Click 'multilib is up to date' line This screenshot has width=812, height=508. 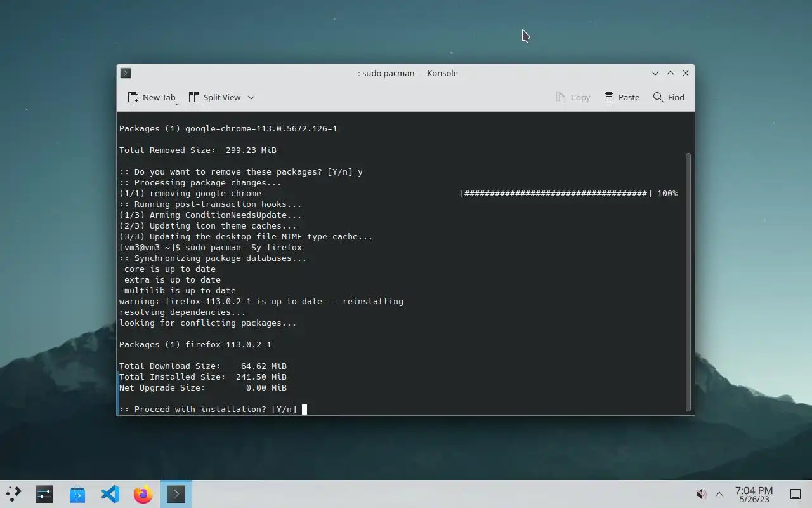click(x=180, y=290)
